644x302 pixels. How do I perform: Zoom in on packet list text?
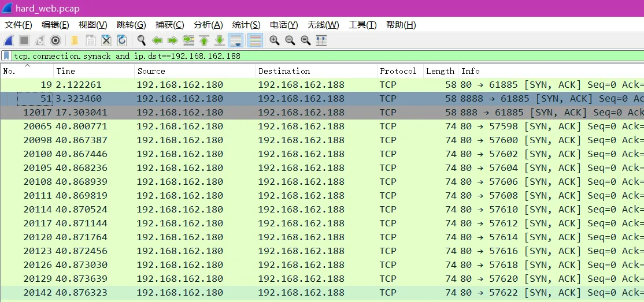tap(275, 40)
